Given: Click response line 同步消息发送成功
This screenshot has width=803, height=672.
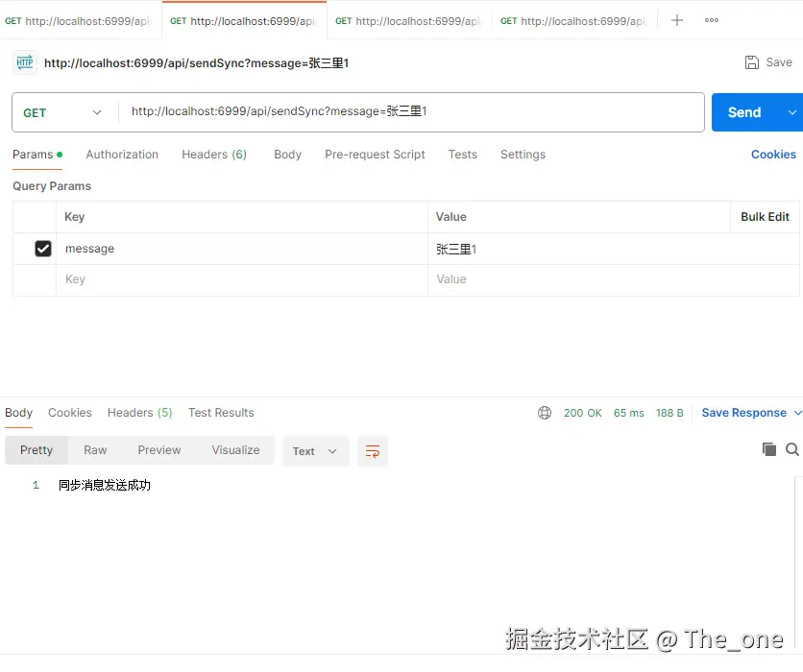Looking at the screenshot, I should (x=105, y=485).
